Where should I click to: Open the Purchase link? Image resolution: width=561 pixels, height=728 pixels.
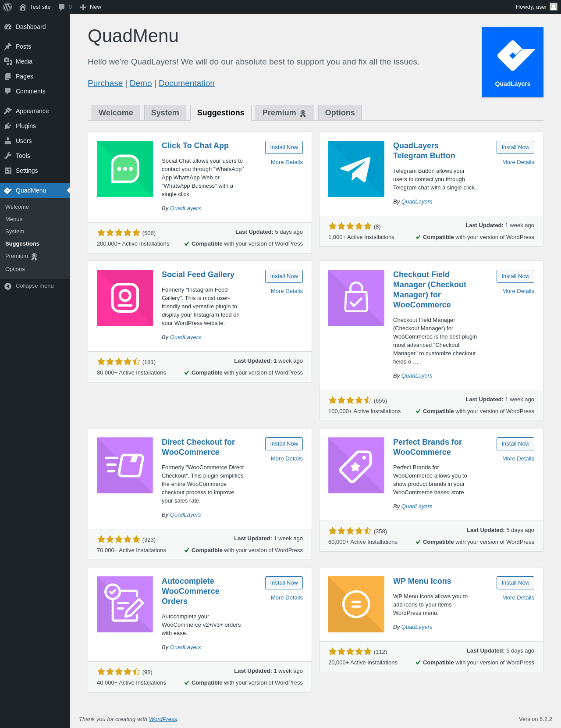pyautogui.click(x=105, y=83)
